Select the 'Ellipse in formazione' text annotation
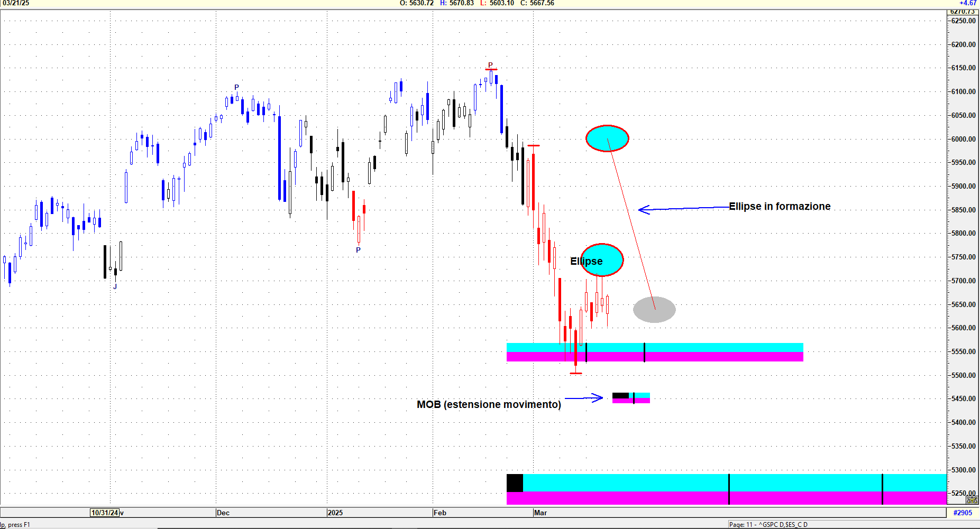Viewport: 980px width, 529px height. [779, 207]
